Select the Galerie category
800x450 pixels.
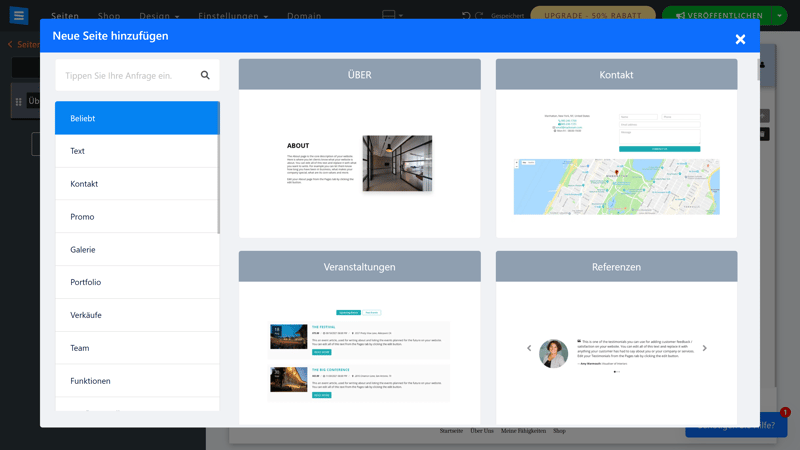click(137, 249)
